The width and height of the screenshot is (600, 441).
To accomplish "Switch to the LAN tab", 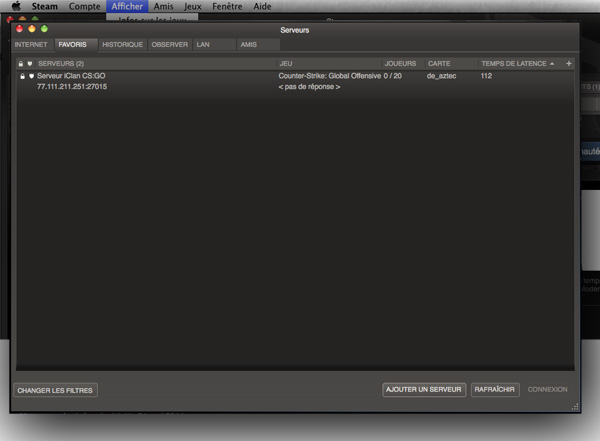I will pos(214,44).
